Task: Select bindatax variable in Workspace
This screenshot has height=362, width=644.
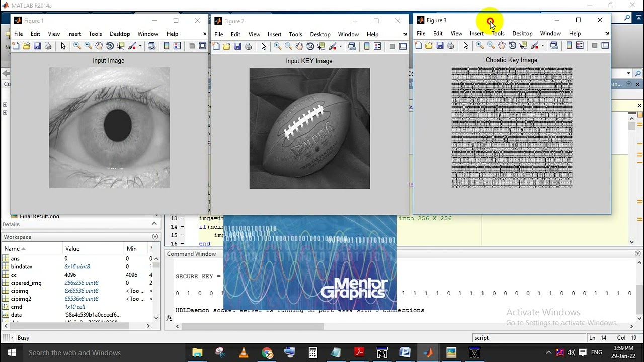Action: click(x=22, y=267)
